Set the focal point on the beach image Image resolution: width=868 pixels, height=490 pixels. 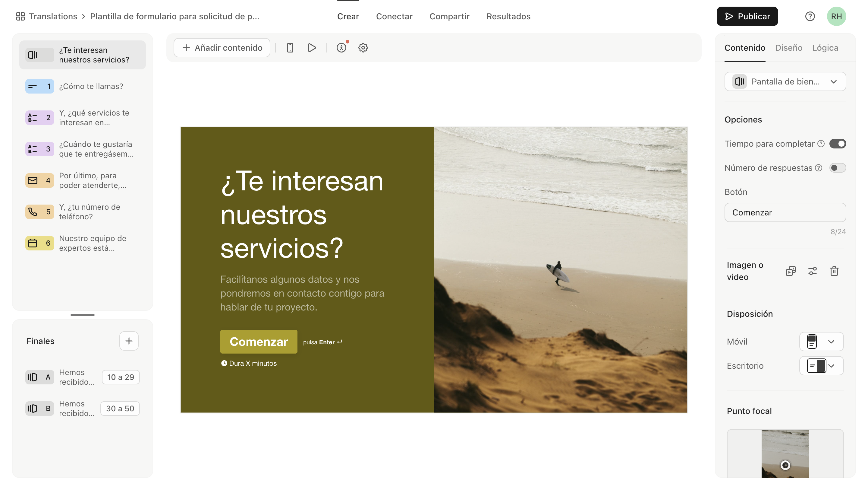coord(785,465)
